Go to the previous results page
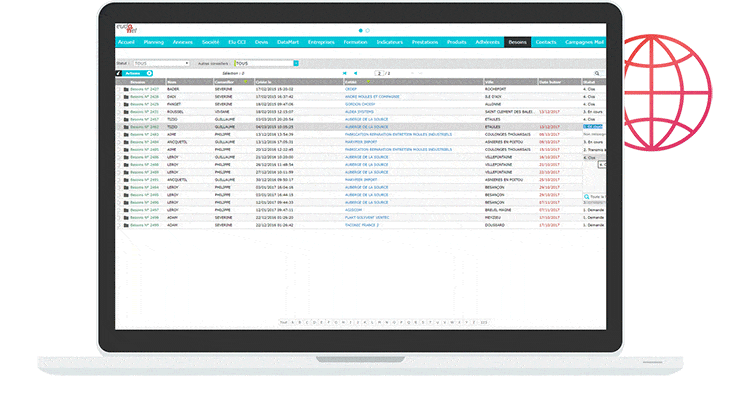 [355, 74]
